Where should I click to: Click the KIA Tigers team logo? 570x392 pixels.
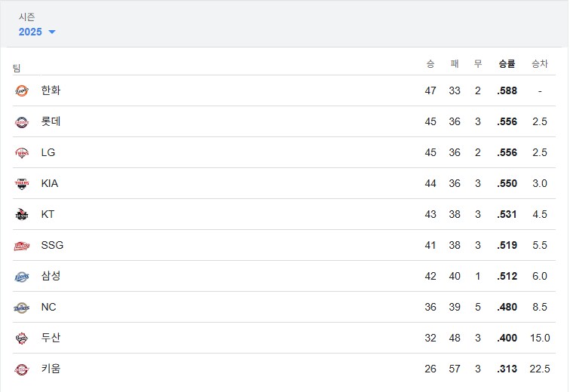coord(22,184)
